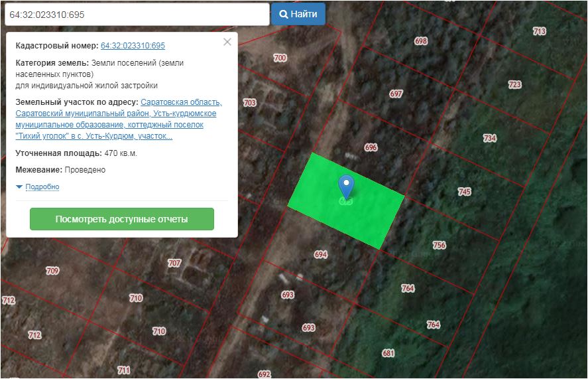
Task: Choose parcel label 745 on the map
Action: click(465, 192)
